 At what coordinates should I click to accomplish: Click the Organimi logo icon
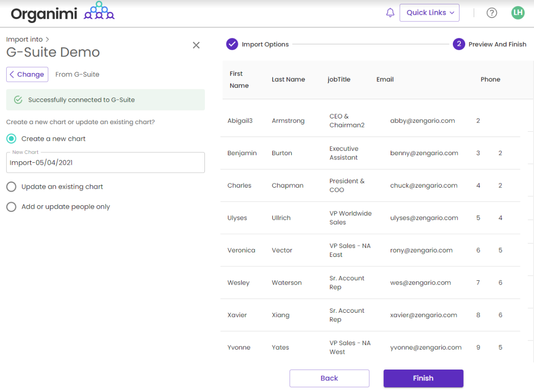coord(99,11)
